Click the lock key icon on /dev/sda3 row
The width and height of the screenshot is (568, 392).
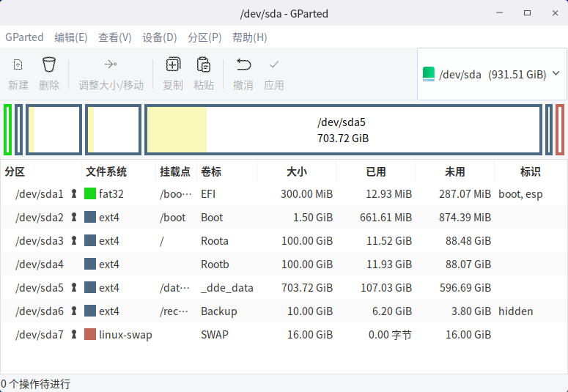point(74,240)
